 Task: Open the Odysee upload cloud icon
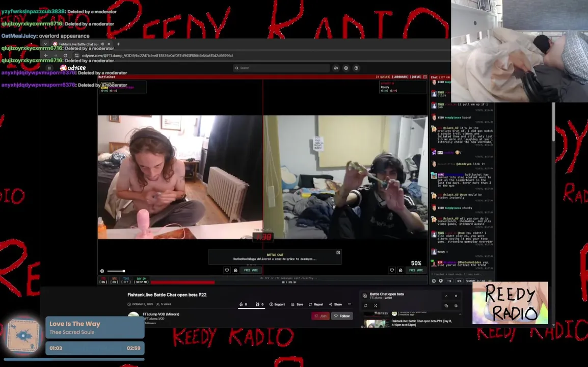pos(336,68)
